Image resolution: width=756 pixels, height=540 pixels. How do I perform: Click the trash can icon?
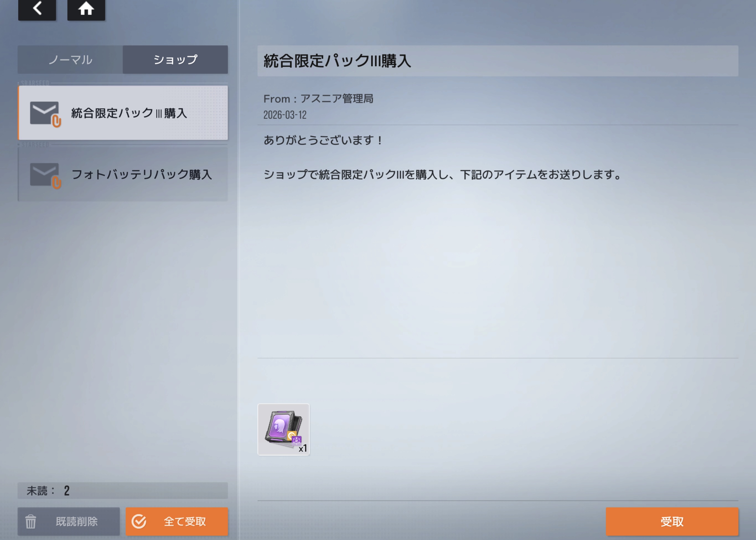coord(31,521)
